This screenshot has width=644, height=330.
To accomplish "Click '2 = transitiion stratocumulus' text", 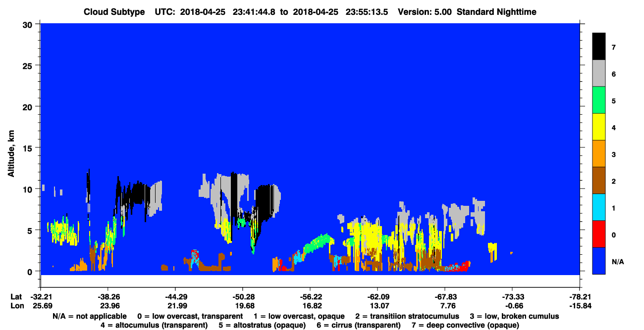I will coord(407,316).
